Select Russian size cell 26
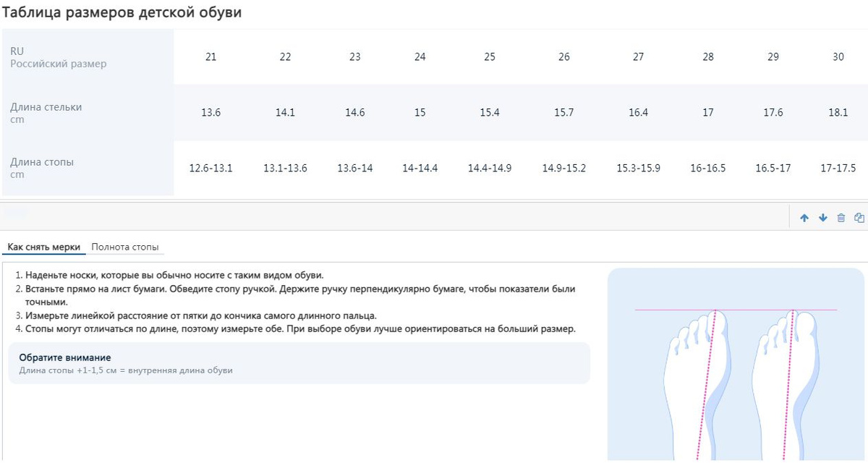 564,57
